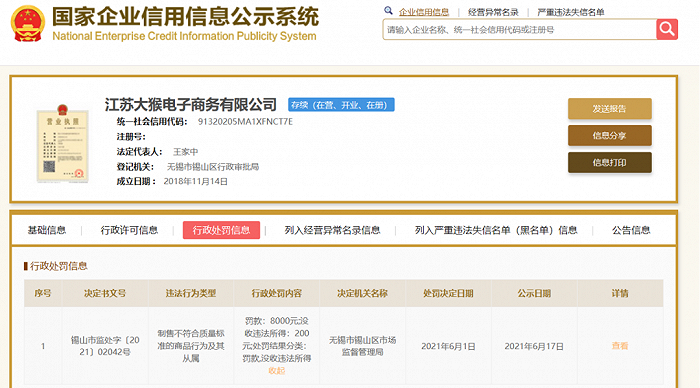700x388 pixels.
Task: Switch to the 基础信息 tab
Action: [47, 230]
